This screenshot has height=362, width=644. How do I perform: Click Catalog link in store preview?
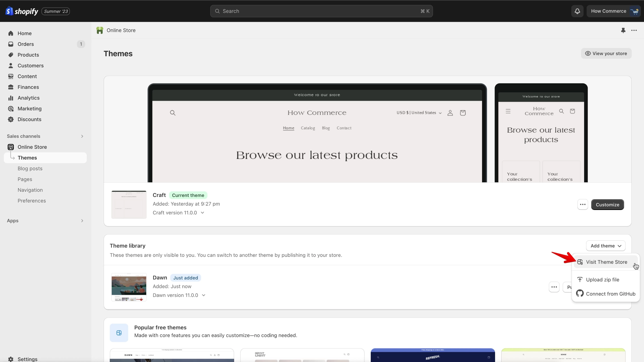click(308, 128)
